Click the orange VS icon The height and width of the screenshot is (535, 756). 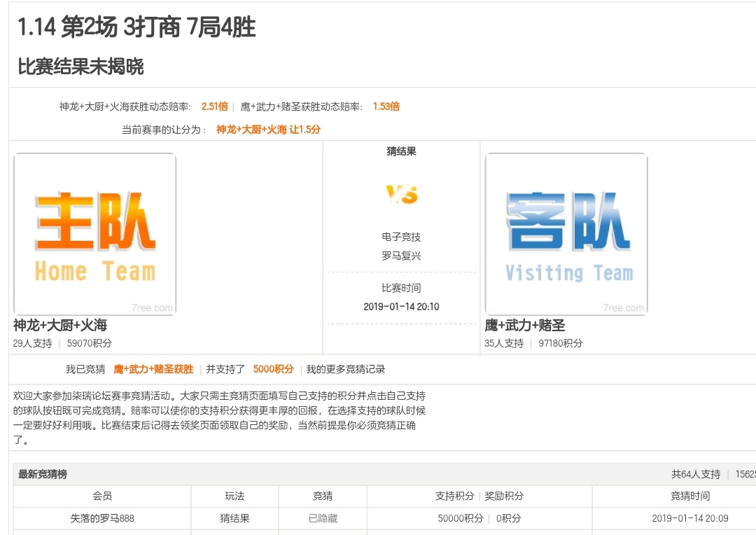[x=401, y=194]
